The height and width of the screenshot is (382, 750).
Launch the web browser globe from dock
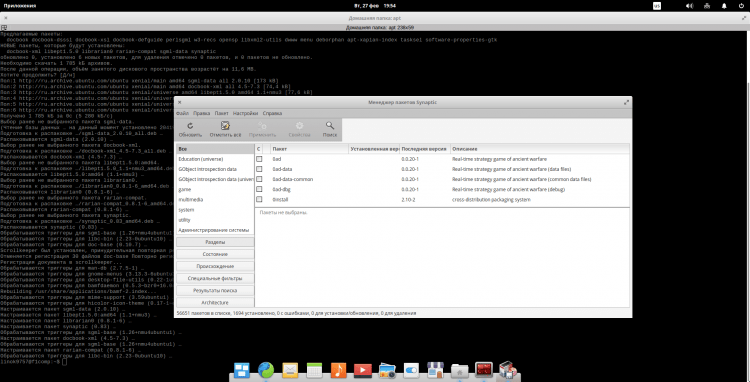point(266,371)
